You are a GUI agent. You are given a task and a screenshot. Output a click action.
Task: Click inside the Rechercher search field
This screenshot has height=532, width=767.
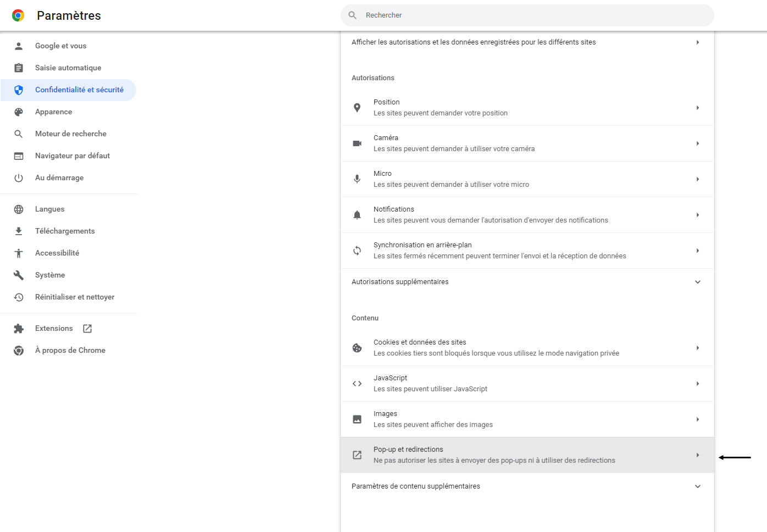click(527, 15)
